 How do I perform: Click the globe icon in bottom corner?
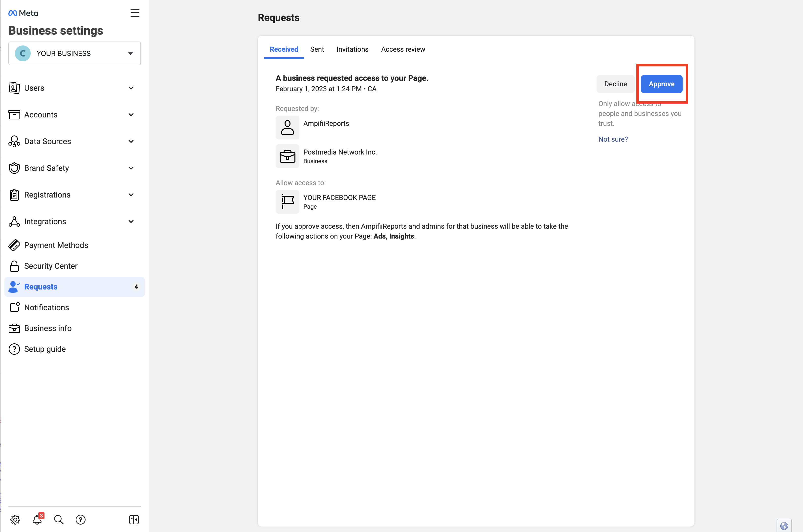click(x=784, y=526)
